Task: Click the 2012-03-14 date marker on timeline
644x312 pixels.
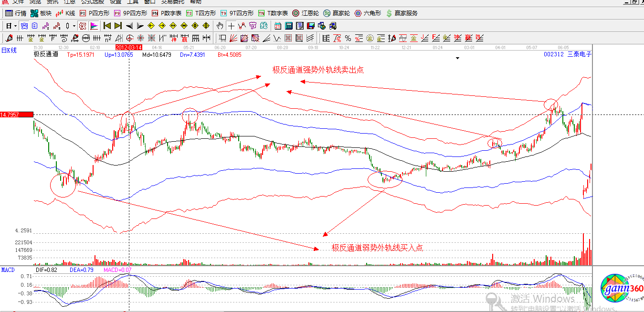Action: 129,48
